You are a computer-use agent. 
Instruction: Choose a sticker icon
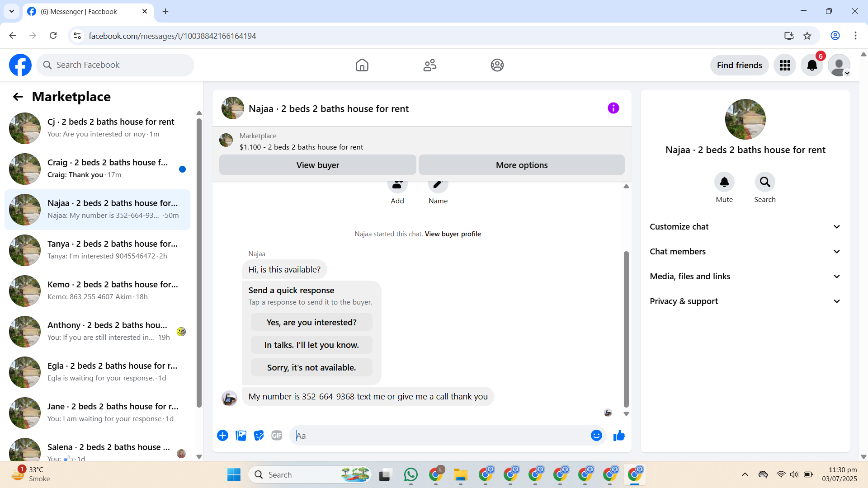tap(259, 436)
